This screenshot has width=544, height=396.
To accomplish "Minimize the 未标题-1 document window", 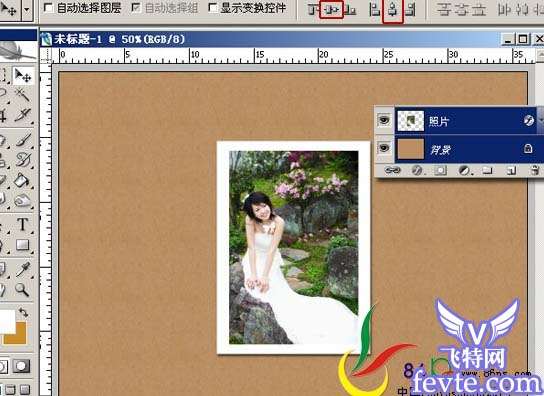I will point(509,39).
